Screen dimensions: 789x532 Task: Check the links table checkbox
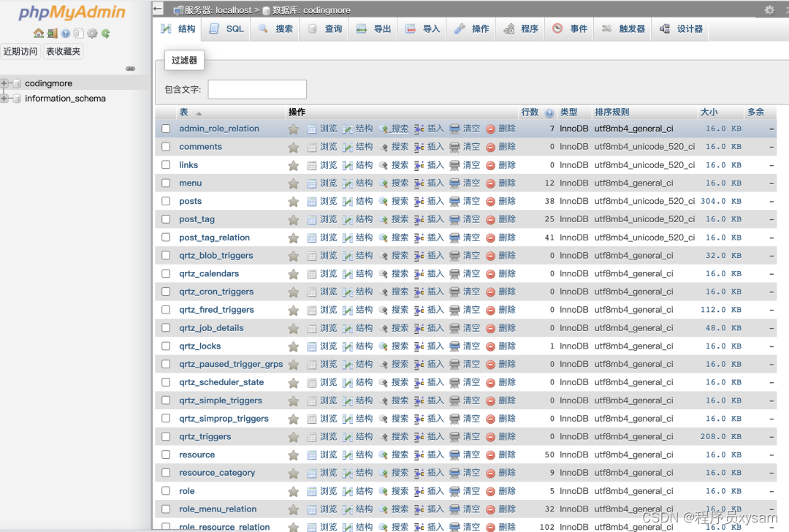[166, 164]
